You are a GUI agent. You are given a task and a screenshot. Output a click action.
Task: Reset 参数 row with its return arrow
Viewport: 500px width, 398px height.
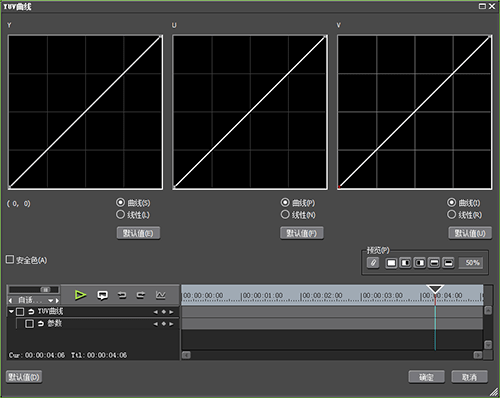tap(41, 324)
